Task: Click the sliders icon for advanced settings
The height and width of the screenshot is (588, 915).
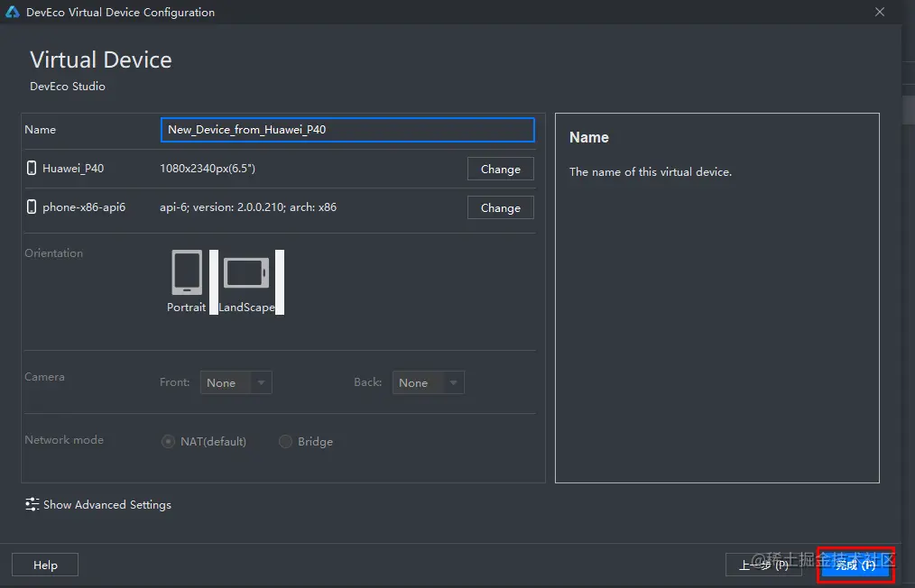Action: 32,505
